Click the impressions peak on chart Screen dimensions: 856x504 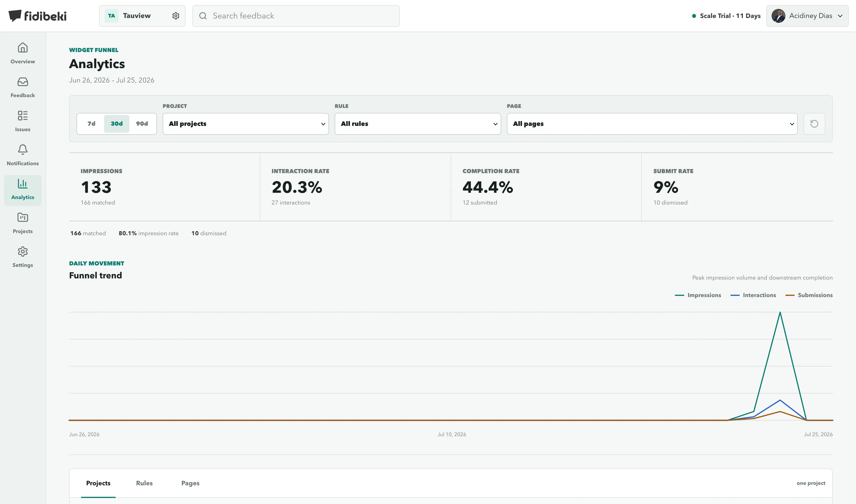(780, 312)
